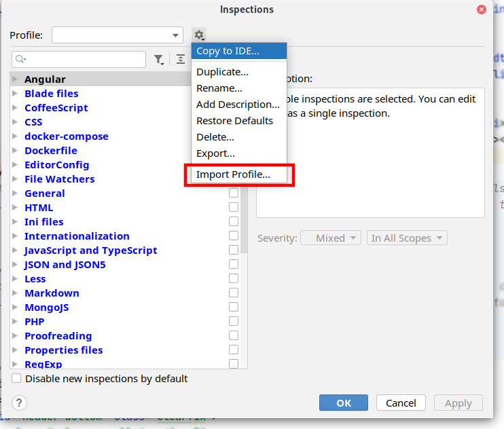504x429 pixels.
Task: Close the Inspections dialog with red X
Action: tap(481, 10)
